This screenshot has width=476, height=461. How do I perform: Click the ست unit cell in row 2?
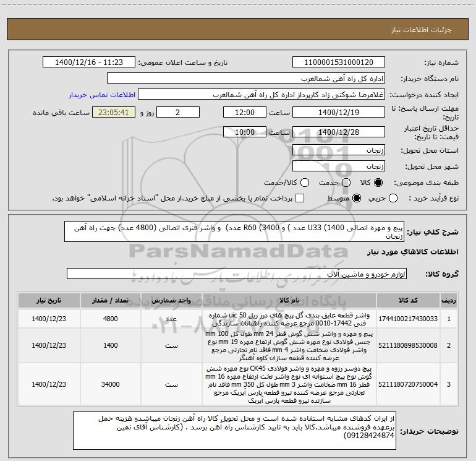point(171,345)
